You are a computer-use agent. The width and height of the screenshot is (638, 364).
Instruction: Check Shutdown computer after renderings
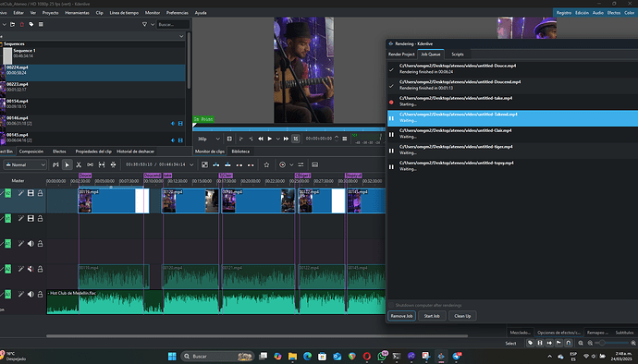[x=391, y=305]
